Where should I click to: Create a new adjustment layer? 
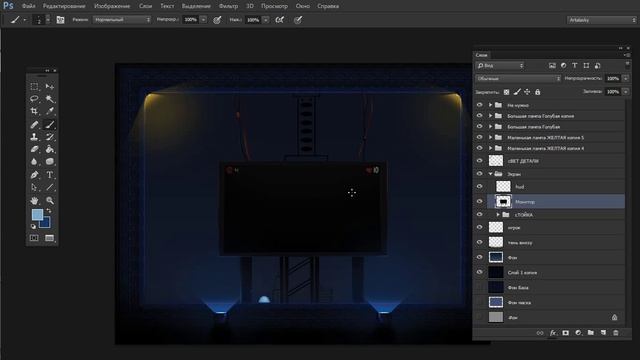tap(578, 333)
